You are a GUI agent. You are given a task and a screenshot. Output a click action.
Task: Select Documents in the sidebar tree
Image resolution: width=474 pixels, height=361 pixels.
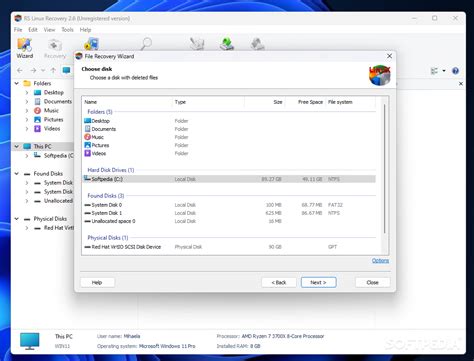pos(58,101)
